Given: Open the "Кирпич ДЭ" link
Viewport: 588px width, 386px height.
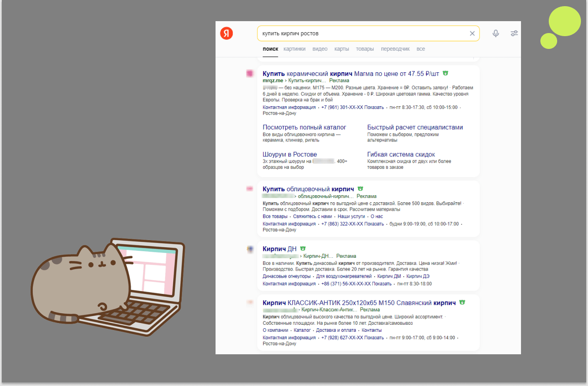Looking at the screenshot, I should tap(418, 276).
